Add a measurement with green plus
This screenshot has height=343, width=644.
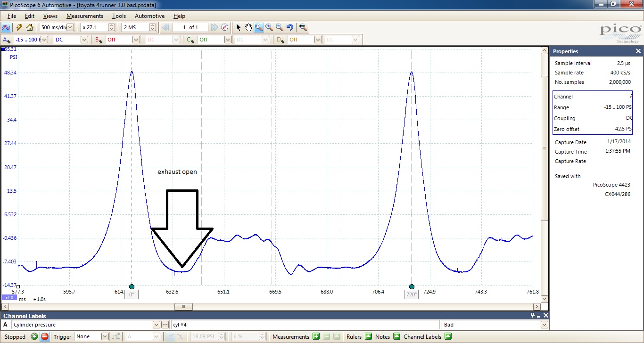click(x=316, y=336)
